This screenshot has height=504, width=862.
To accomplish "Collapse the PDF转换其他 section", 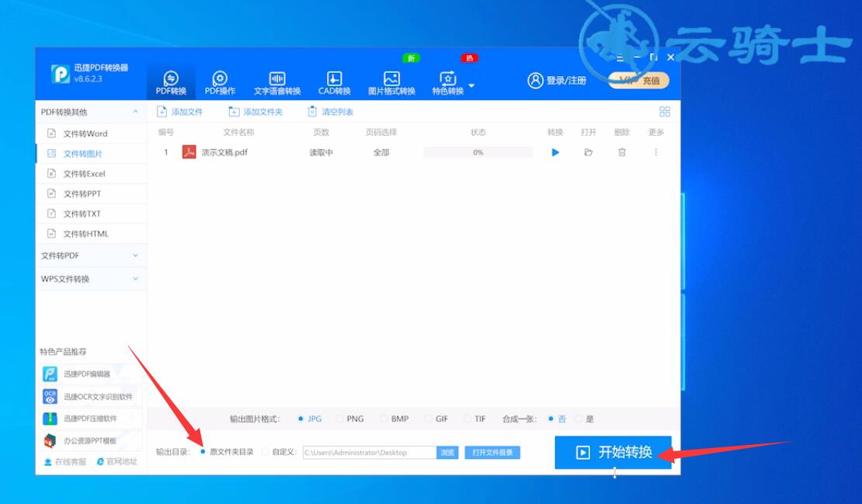I will [135, 112].
